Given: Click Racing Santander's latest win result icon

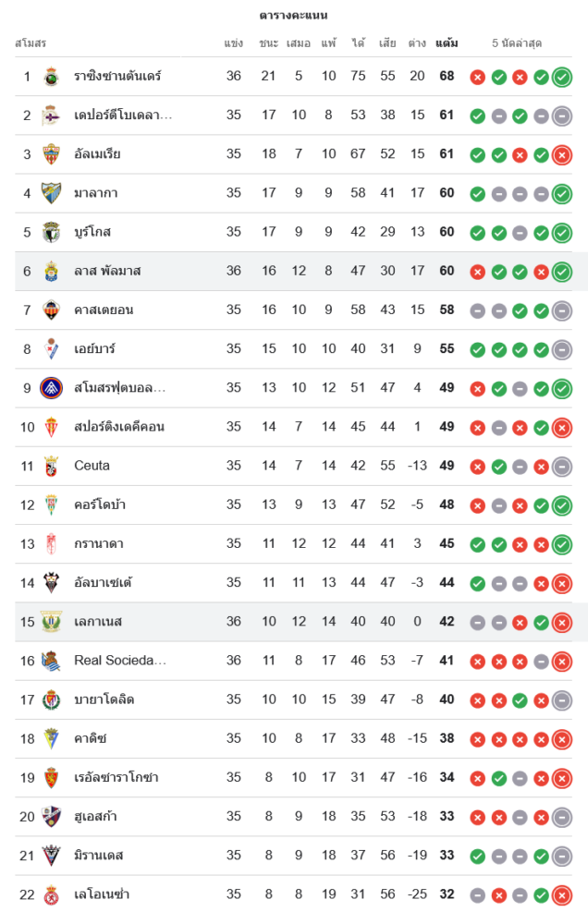Looking at the screenshot, I should [562, 77].
